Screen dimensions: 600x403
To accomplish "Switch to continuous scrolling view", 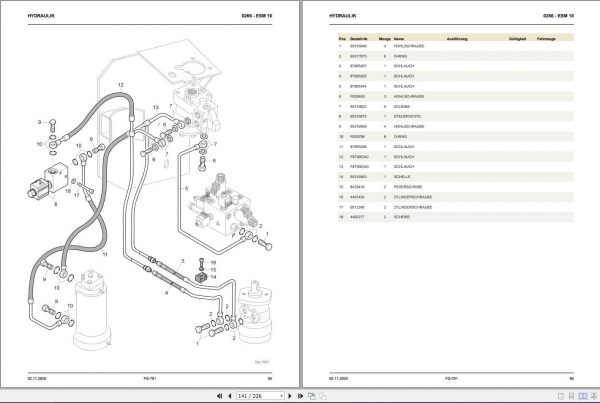I will click(571, 396).
